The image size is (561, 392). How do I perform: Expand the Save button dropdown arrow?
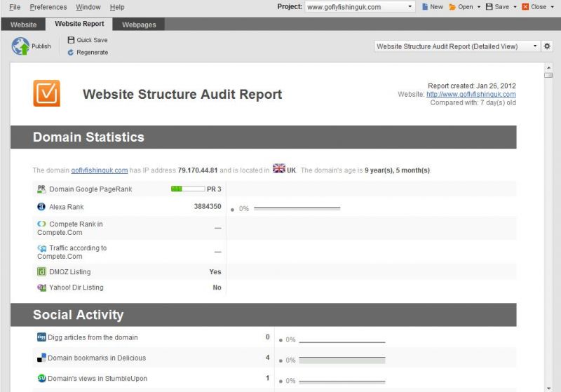pos(515,7)
